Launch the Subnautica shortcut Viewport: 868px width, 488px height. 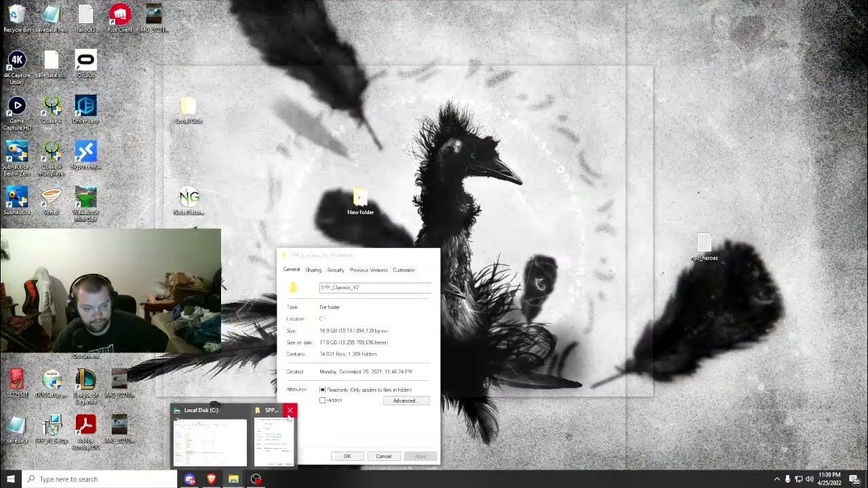point(17,201)
